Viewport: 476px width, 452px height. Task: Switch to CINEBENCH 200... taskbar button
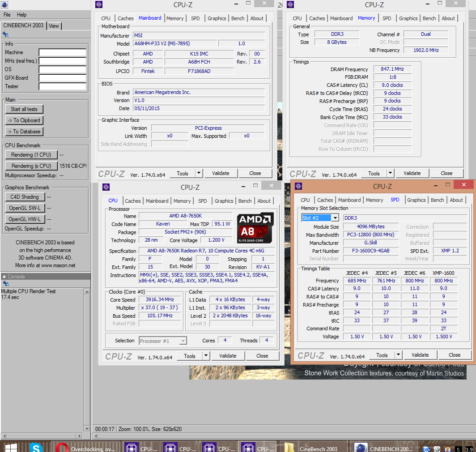(384, 448)
